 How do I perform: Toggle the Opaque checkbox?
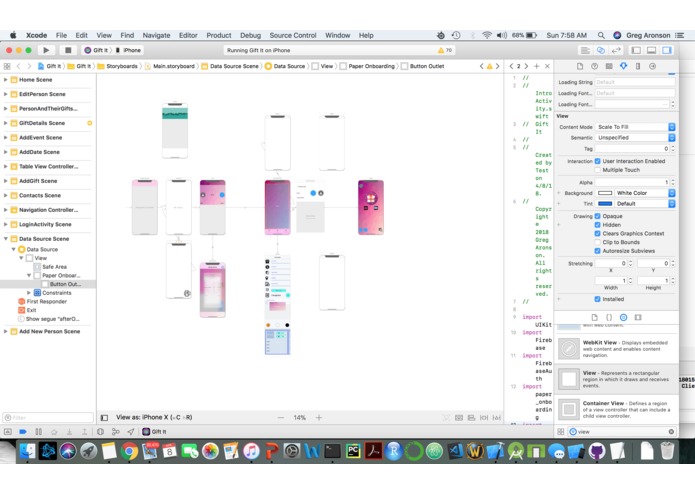pos(597,216)
